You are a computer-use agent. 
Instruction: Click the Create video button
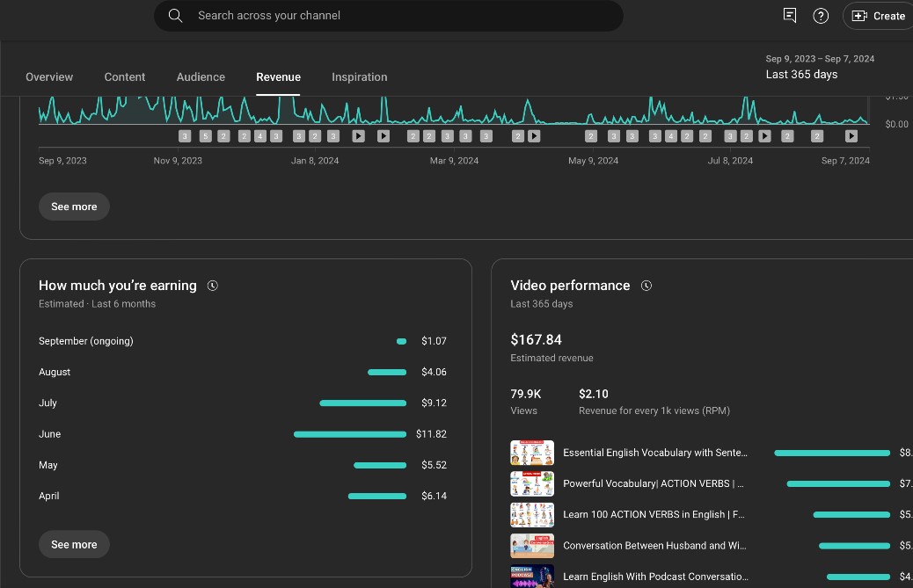pyautogui.click(x=878, y=16)
